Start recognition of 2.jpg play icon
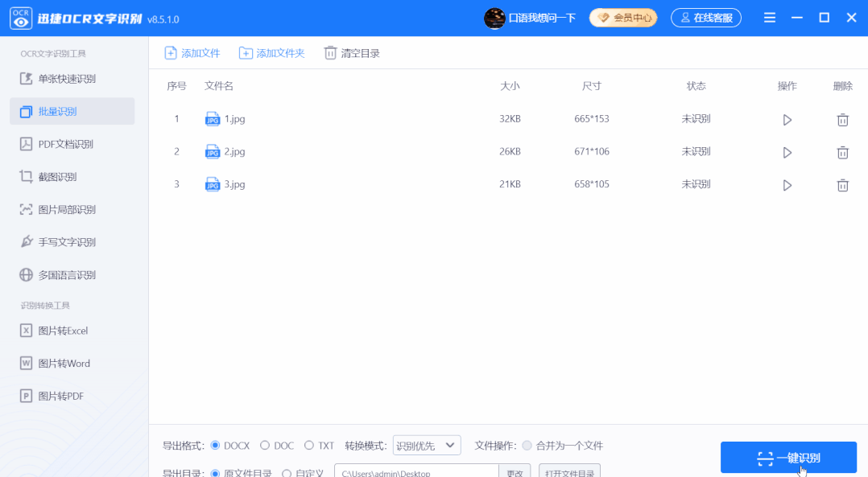Viewport: 868px width, 477px height. (x=787, y=152)
